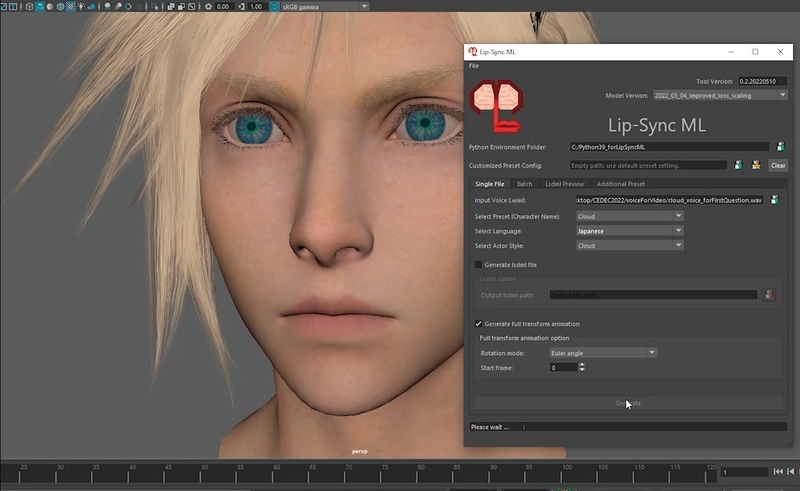
Task: Click the Tool Version field
Action: click(762, 81)
